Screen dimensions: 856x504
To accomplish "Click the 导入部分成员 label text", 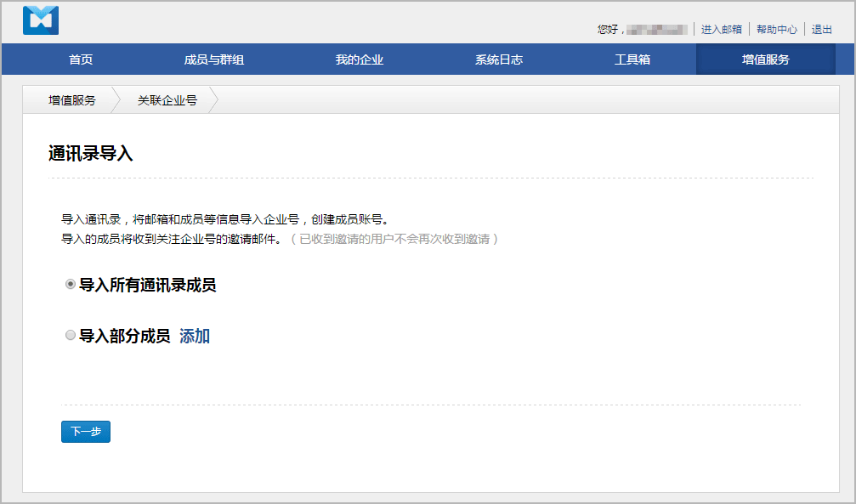I will (x=124, y=336).
